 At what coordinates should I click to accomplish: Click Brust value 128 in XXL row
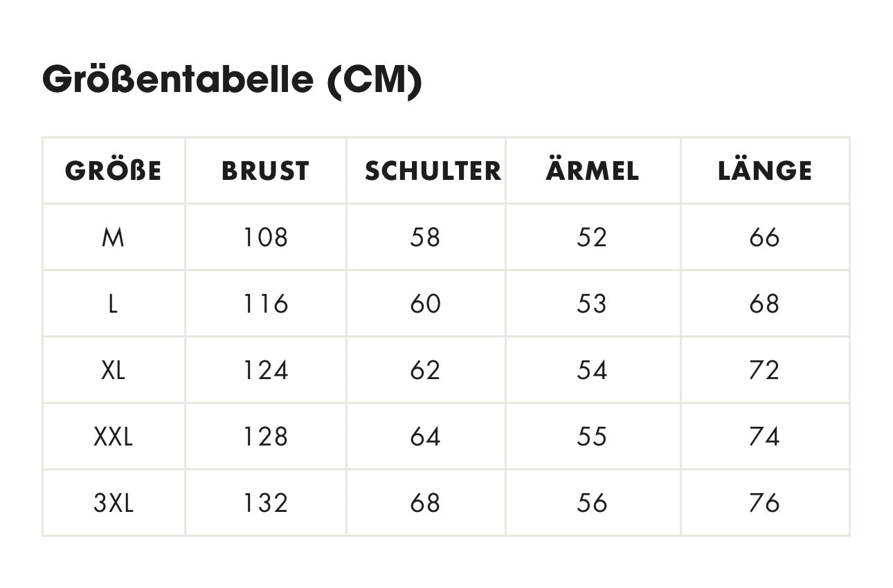265,437
